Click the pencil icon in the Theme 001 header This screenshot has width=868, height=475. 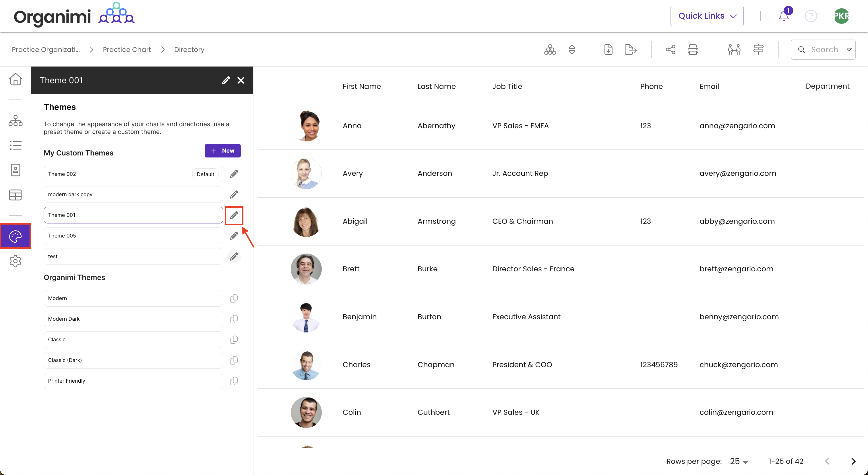(x=226, y=80)
